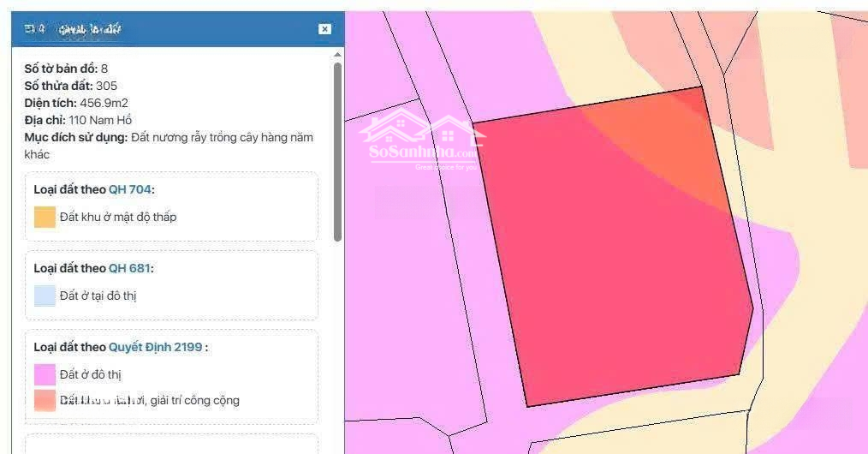Open the QH 681 planning link

[x=128, y=268]
